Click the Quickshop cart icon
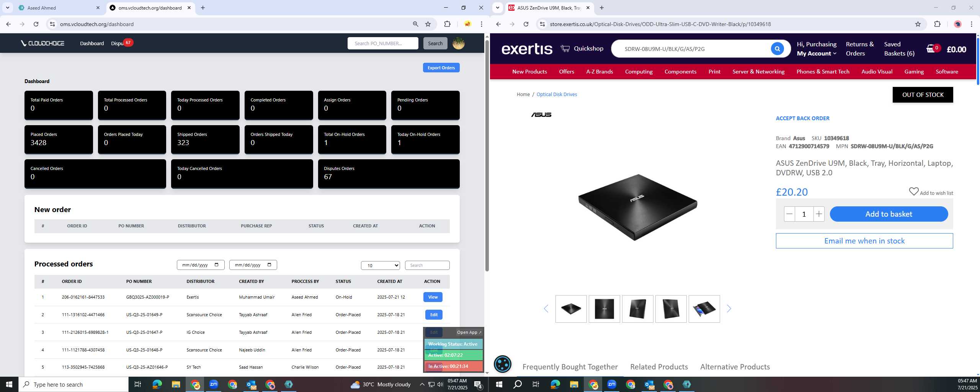The height and width of the screenshot is (392, 980). 565,48
